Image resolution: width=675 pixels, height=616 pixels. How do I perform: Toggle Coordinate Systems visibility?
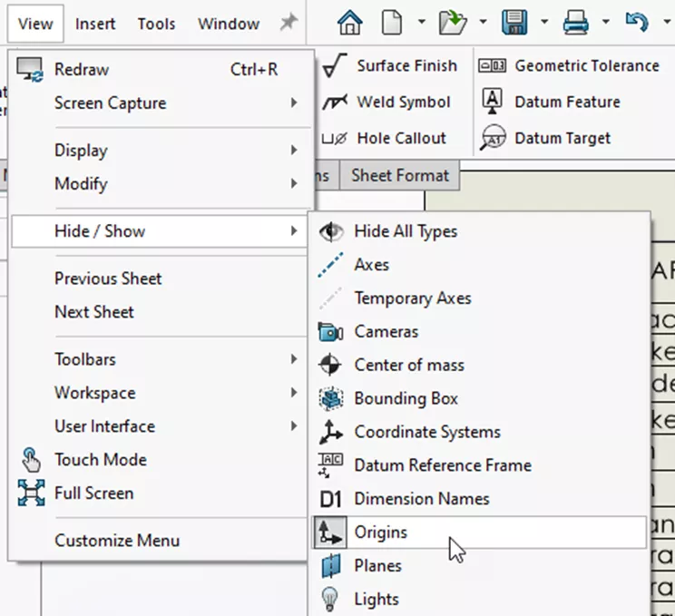[x=478, y=432]
